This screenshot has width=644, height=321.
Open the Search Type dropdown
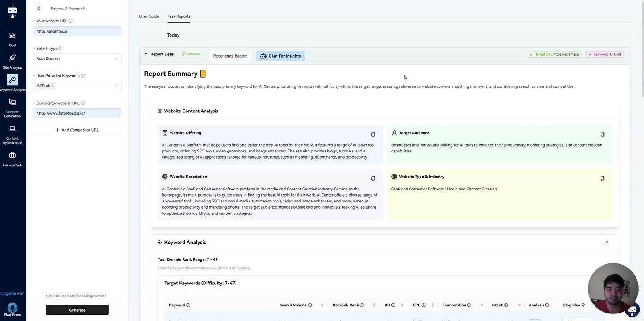point(77,58)
